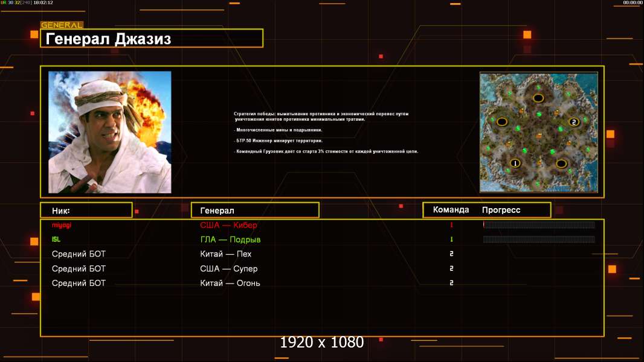Viewport: 644px width, 362px height.
Task: Select the empty top start slot on minimap
Action: pos(538,98)
